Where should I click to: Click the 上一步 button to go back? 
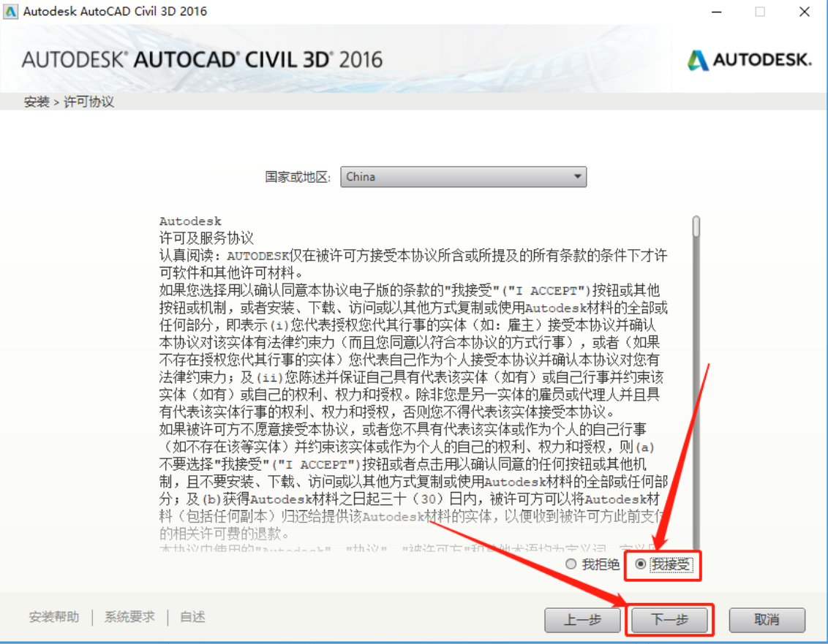pos(582,619)
